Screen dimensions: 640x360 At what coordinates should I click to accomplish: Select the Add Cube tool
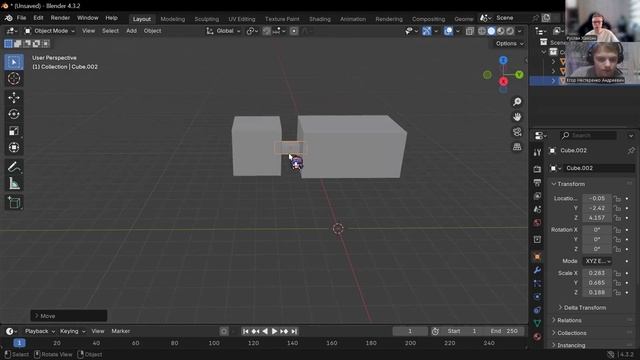pos(14,203)
